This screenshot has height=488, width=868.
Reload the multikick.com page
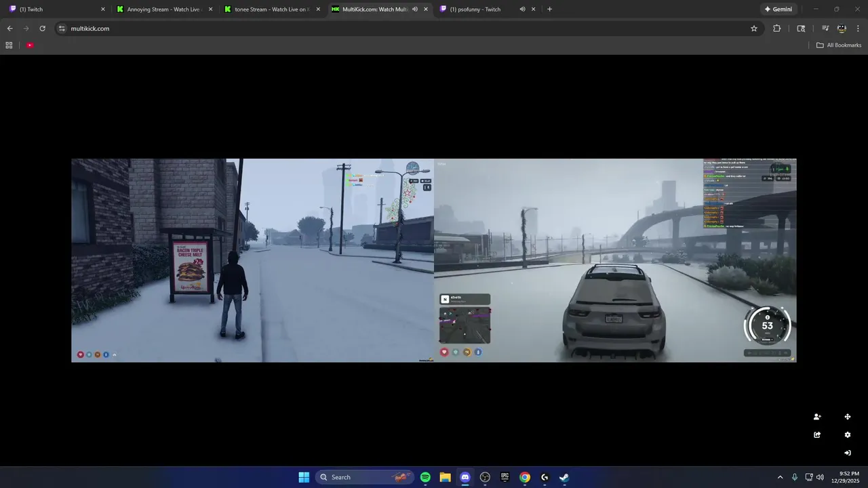(x=42, y=28)
